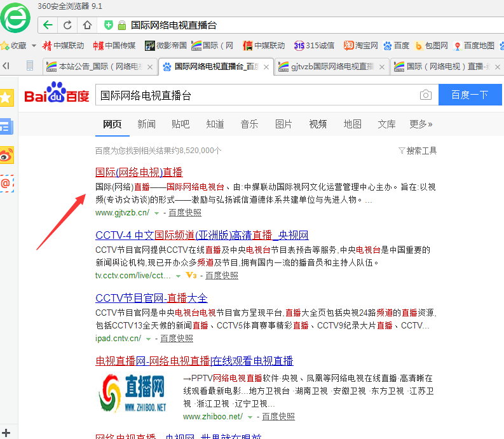The height and width of the screenshot is (439, 504).
Task: Go to the browser home page icon
Action: [87, 25]
